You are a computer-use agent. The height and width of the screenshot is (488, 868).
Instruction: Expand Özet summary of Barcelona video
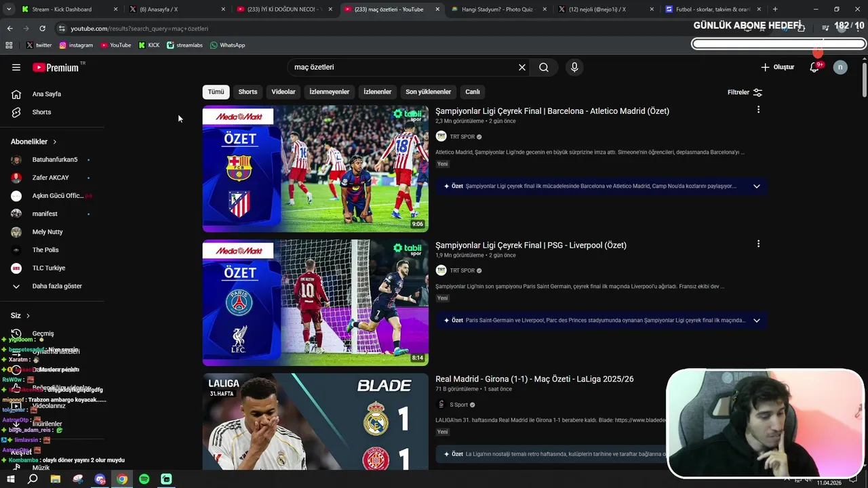[757, 186]
